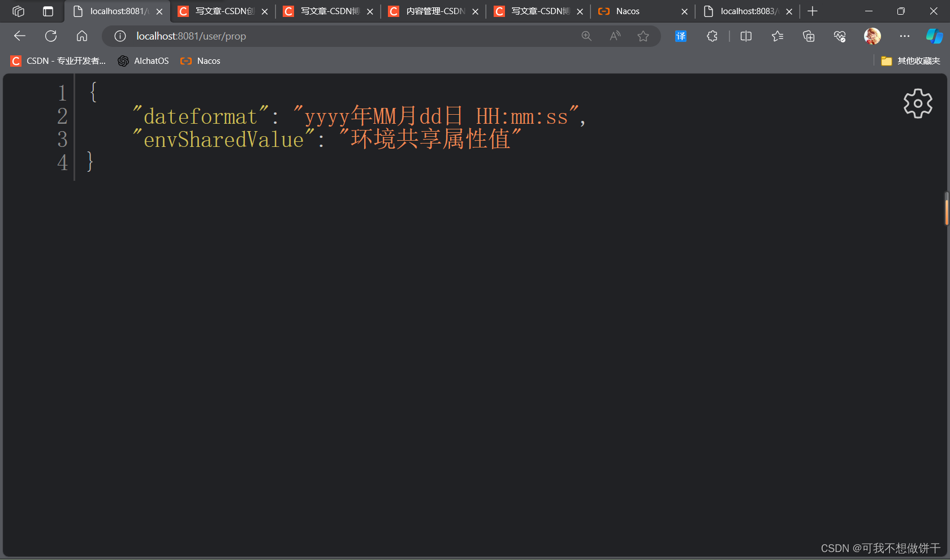Open JSON viewer settings gear
950x560 pixels.
[x=918, y=103]
